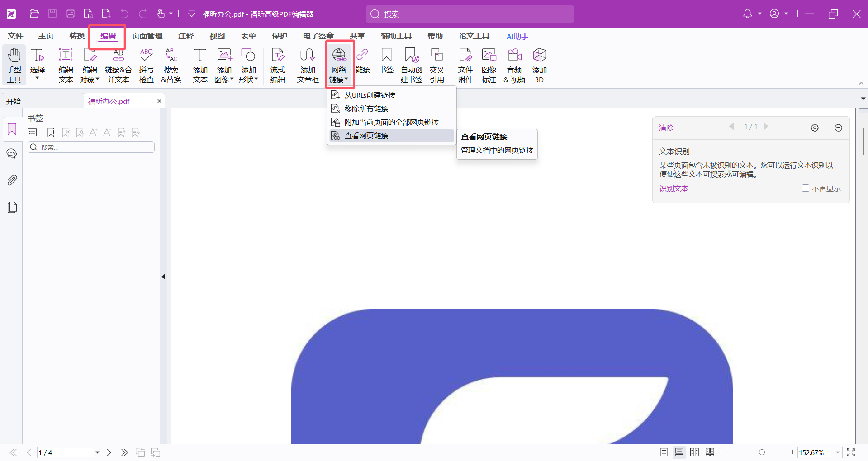Click the Bookmark (书签) ribbon icon
868x461 pixels.
point(386,61)
